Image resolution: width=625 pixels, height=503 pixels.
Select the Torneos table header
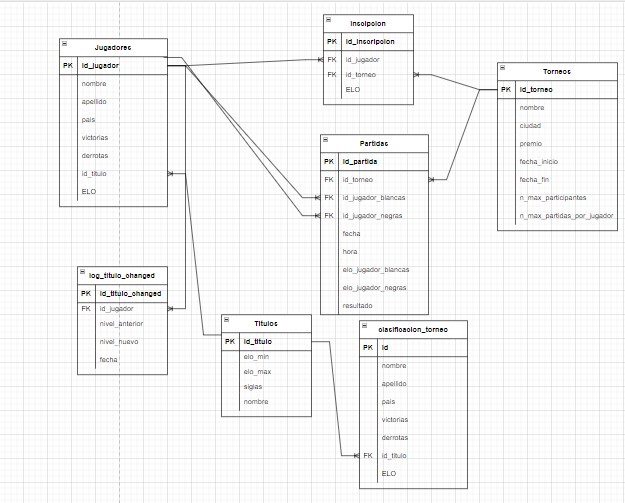coord(557,72)
